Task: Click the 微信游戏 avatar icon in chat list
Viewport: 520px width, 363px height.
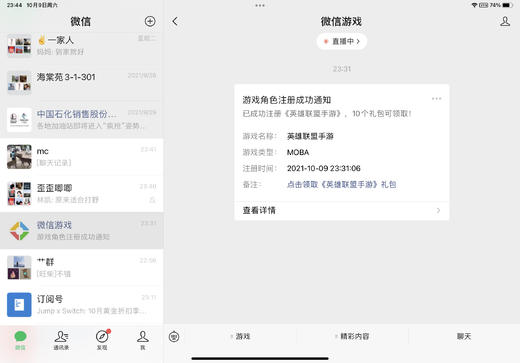Action: pos(19,231)
